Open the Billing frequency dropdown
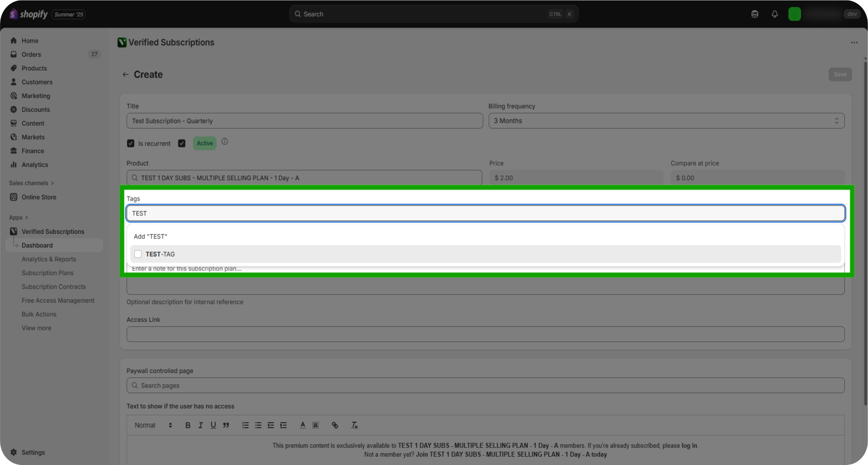Screen dimensions: 868x465 click(666, 121)
